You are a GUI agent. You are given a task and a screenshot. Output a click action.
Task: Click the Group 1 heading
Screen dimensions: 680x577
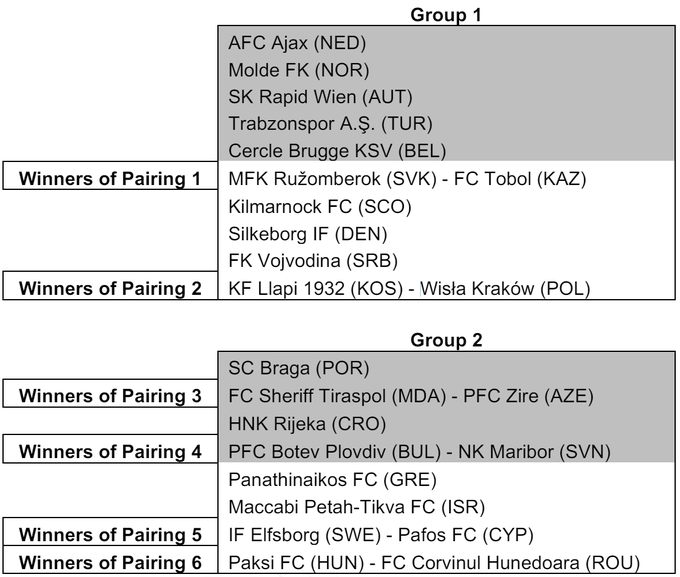[446, 15]
